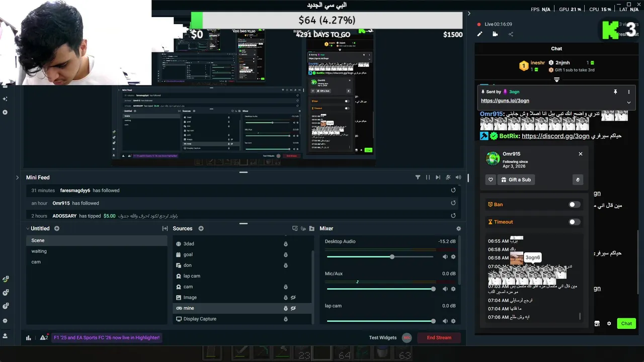
Task: Select the waiting scene
Action: (x=97, y=251)
